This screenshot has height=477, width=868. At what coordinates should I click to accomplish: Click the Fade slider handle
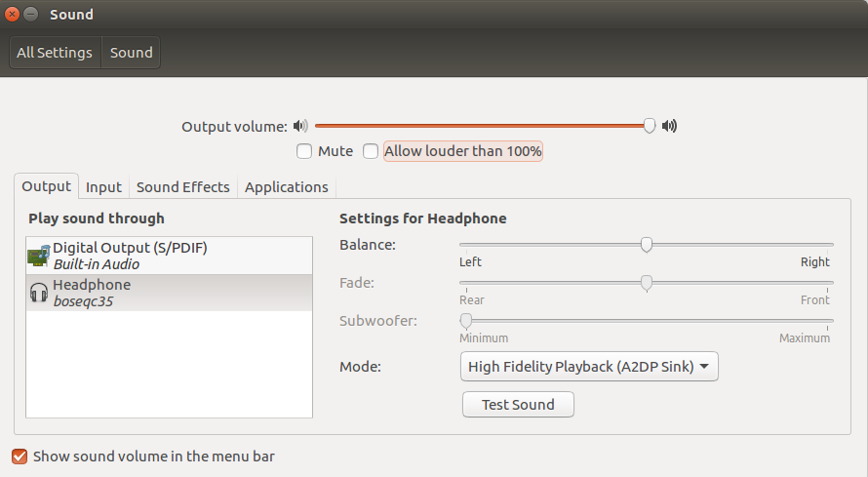[646, 283]
